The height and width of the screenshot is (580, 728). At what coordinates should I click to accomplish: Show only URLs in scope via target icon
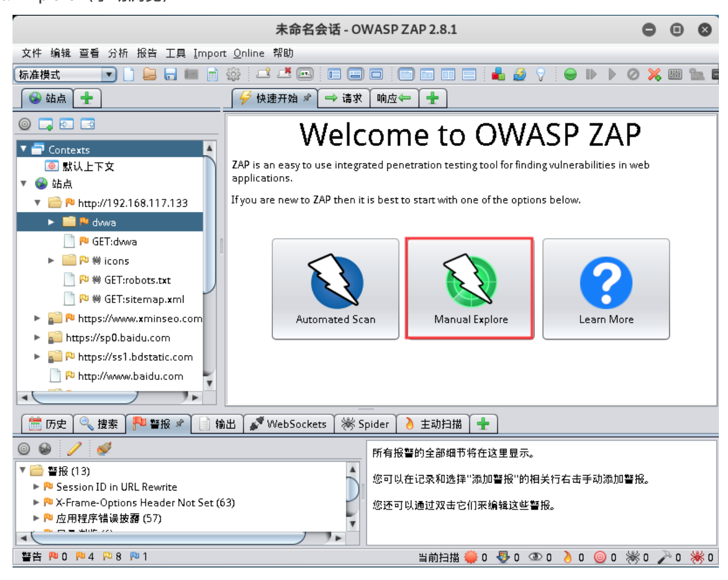pyautogui.click(x=24, y=124)
